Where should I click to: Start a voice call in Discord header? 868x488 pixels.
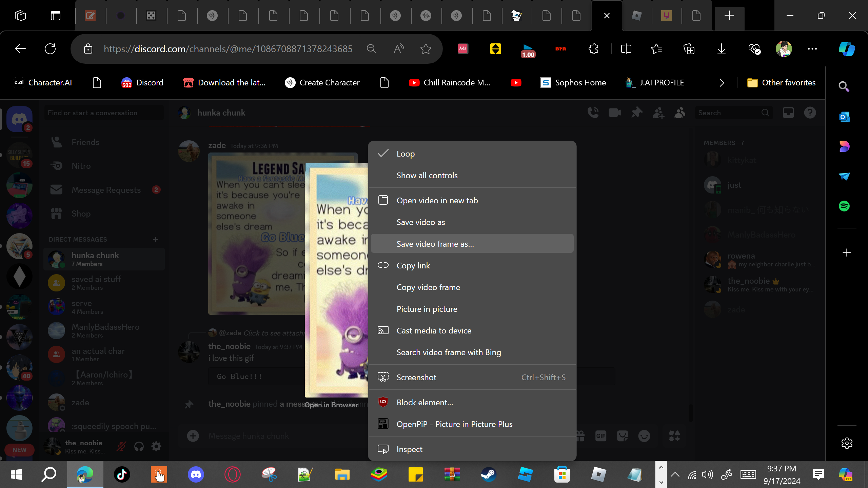593,113
